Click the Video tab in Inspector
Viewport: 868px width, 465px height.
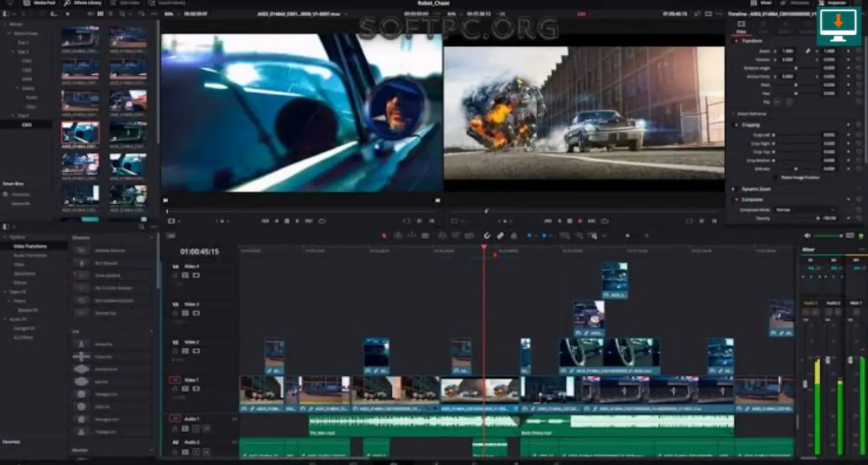(741, 27)
